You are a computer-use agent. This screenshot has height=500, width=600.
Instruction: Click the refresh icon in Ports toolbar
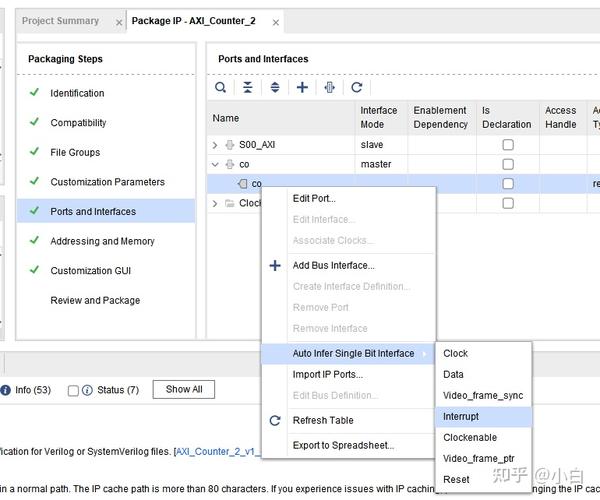point(356,88)
